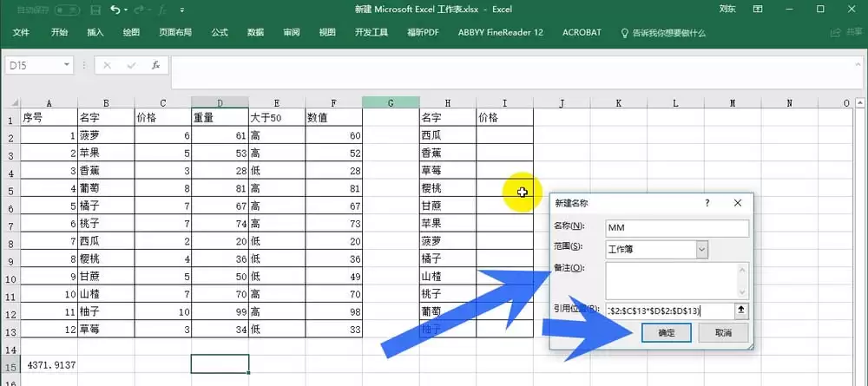Click the 名称 input field containing MM

678,228
